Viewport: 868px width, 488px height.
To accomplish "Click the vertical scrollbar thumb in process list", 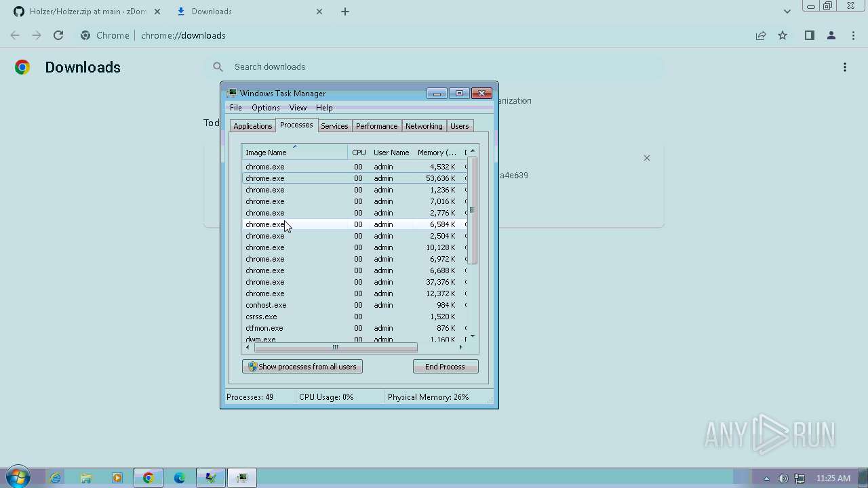I will pyautogui.click(x=473, y=210).
